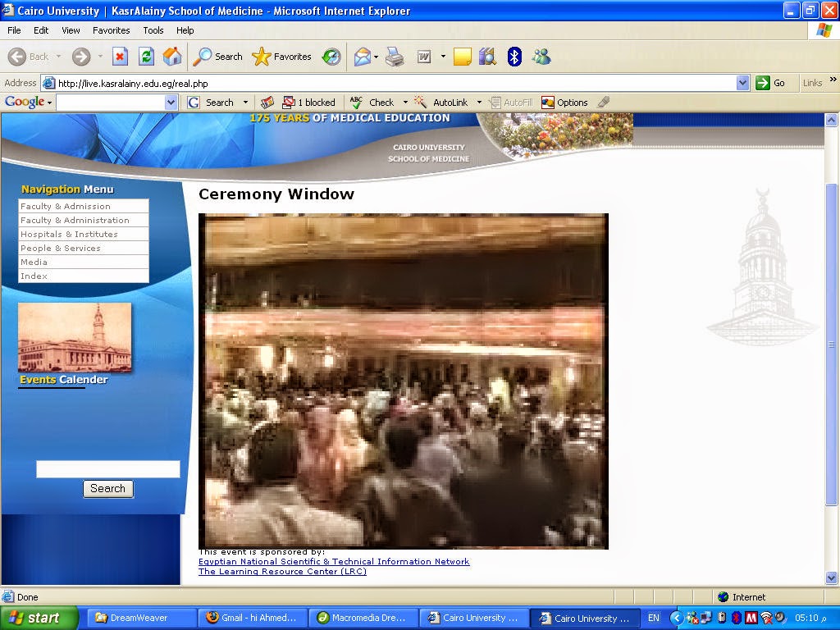The width and height of the screenshot is (840, 630).
Task: Click the Bluetooth icon in the system tray
Action: 737,618
